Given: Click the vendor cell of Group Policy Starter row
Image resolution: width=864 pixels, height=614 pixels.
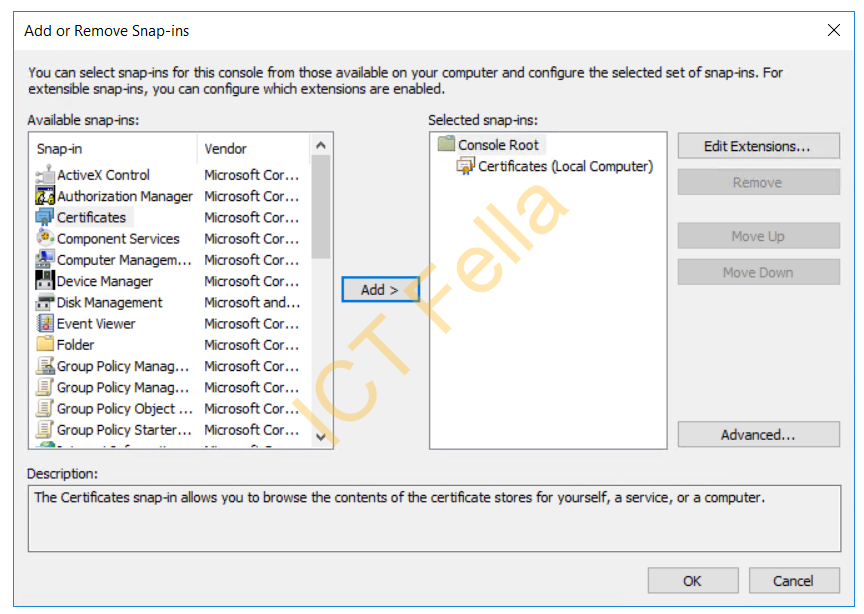Looking at the screenshot, I should pos(252,429).
